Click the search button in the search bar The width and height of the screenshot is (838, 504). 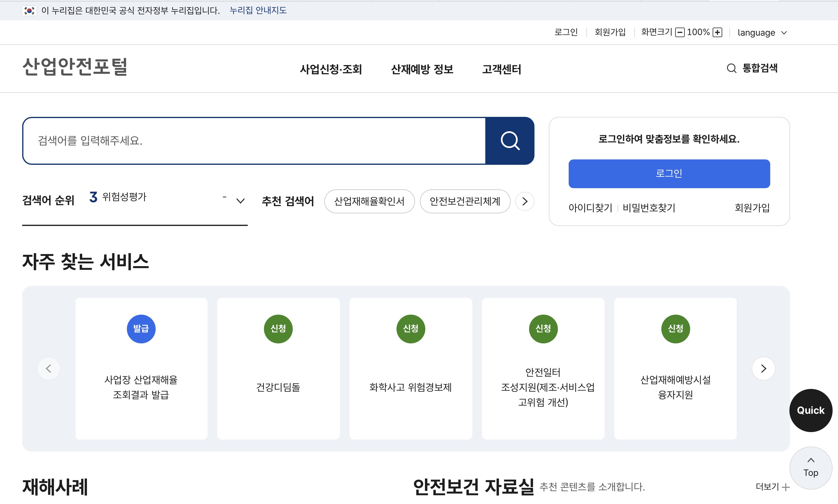coord(510,141)
